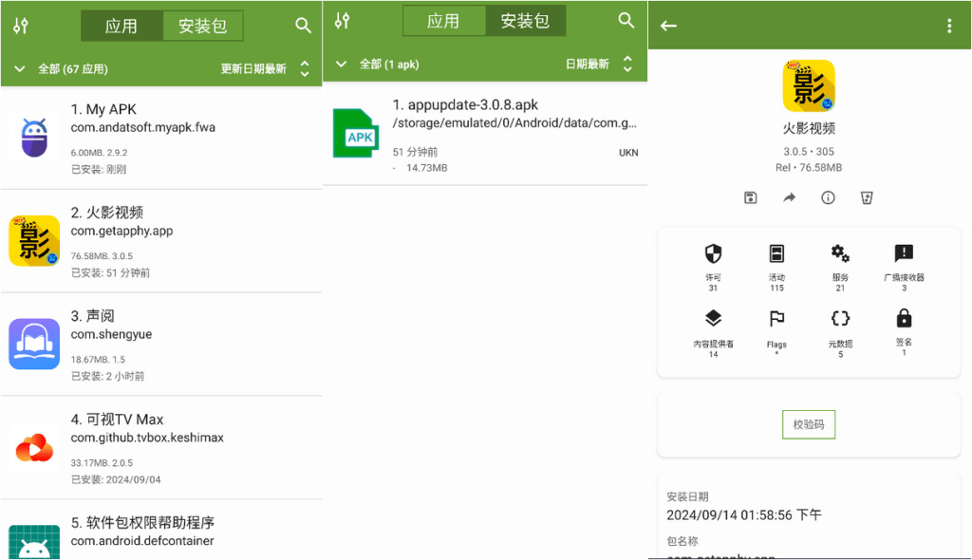This screenshot has height=560, width=972.
Task: Click the install date 2024/09/14 01:58:56 下午
Action: pyautogui.click(x=744, y=514)
